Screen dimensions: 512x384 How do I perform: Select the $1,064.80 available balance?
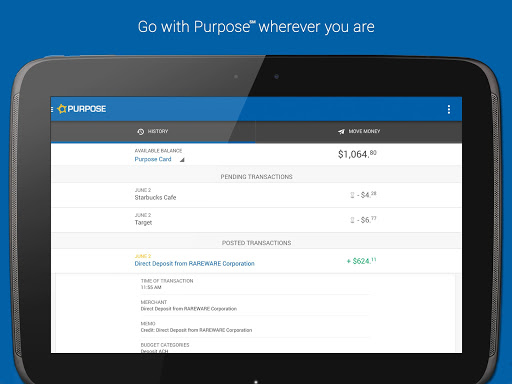pos(357,154)
